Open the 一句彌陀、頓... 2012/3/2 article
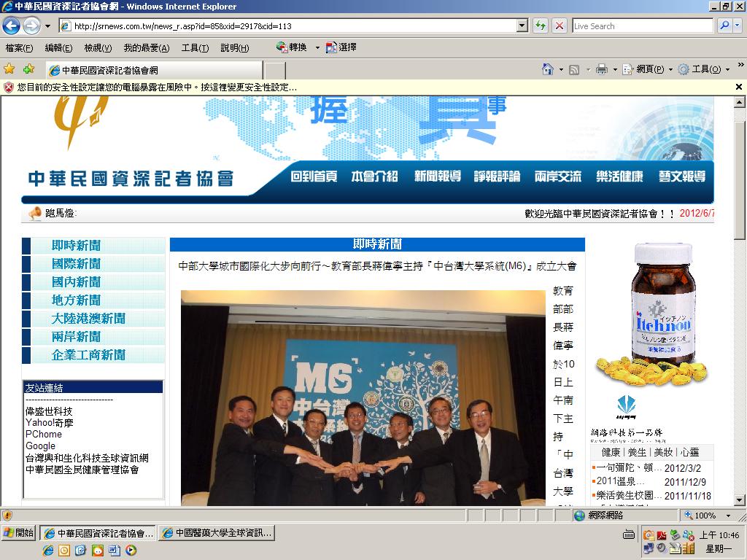The height and width of the screenshot is (560, 747). click(x=650, y=468)
